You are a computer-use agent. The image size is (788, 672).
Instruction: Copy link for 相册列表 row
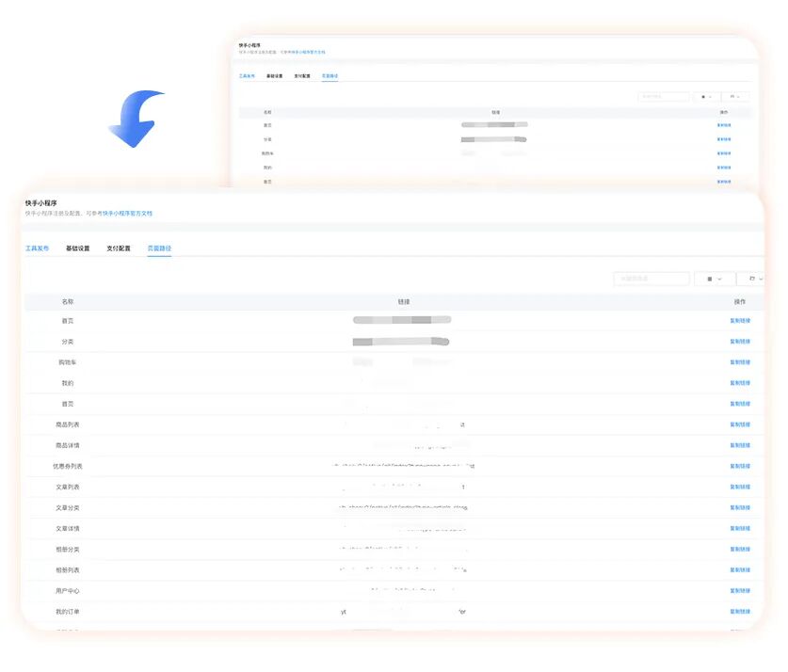740,569
